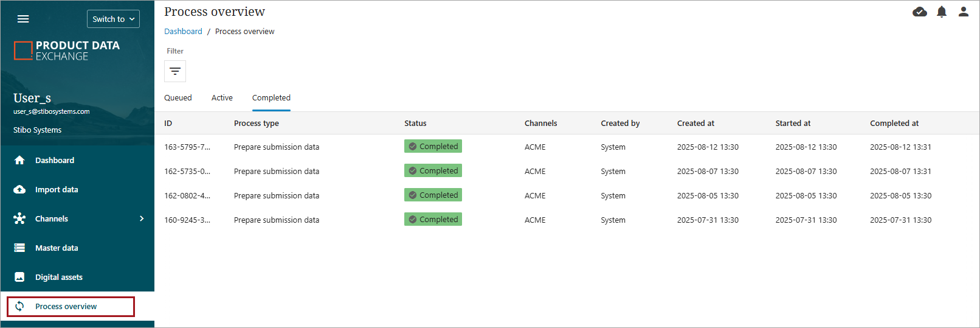Click the Import data cloud icon
Screen dimensions: 980x328
(x=19, y=189)
